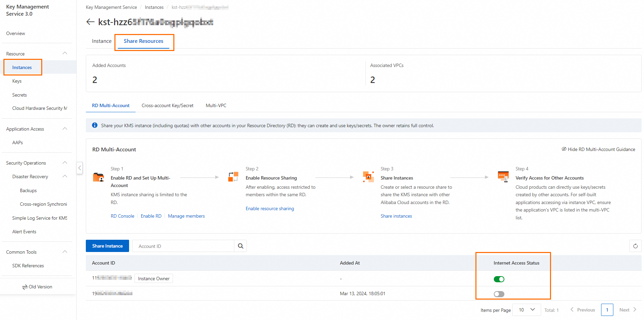Click the Previous page button
Viewport: 644px width, 320px height.
coord(582,310)
